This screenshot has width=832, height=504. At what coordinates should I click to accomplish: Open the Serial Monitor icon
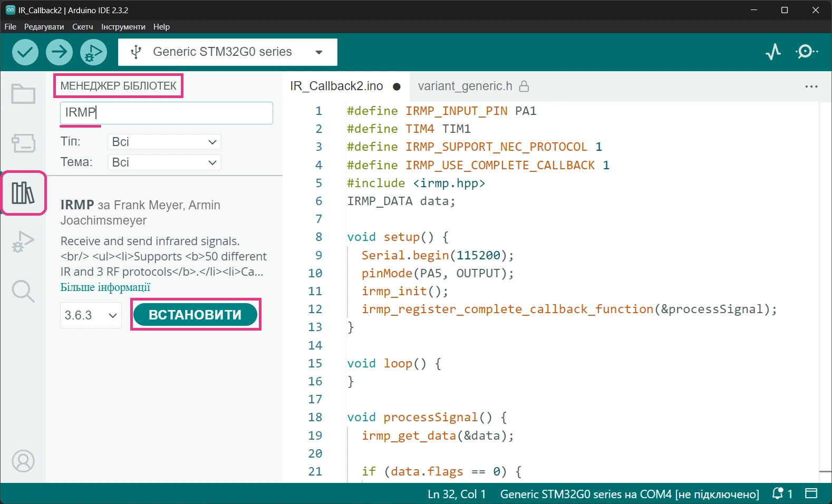tap(807, 52)
